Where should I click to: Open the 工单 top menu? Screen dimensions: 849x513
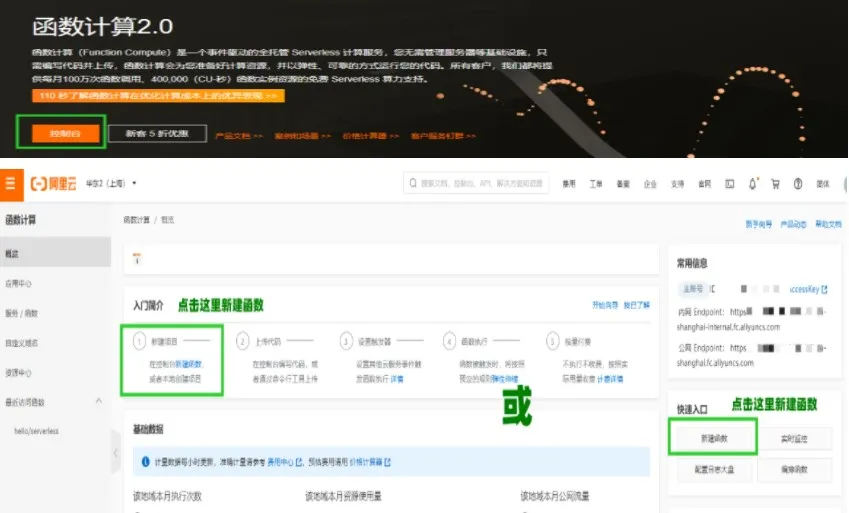[596, 184]
